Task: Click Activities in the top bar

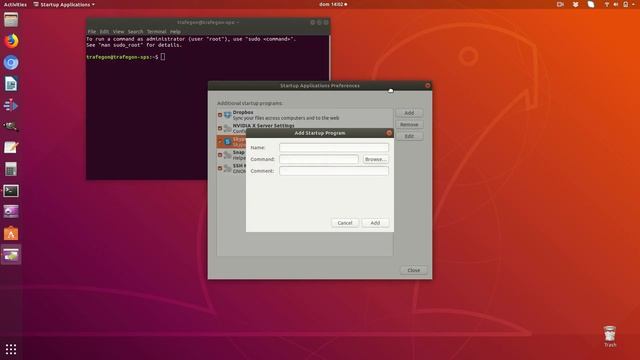Action: [x=15, y=4]
